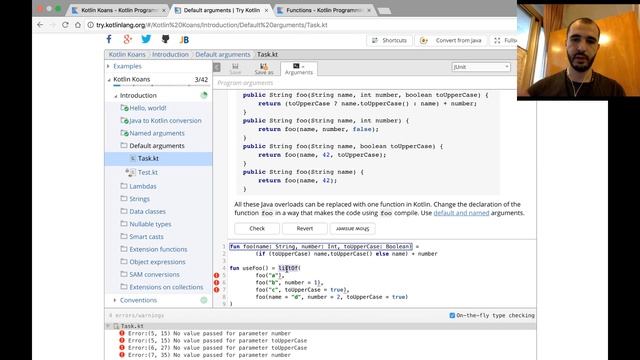Click Kotlin Koans breadcrumb

(x=127, y=54)
